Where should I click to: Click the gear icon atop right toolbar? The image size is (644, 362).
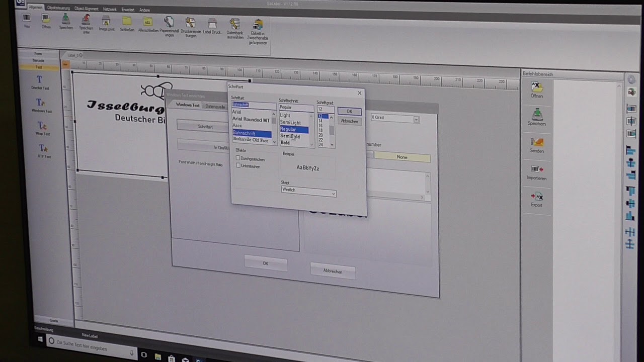pos(631,80)
